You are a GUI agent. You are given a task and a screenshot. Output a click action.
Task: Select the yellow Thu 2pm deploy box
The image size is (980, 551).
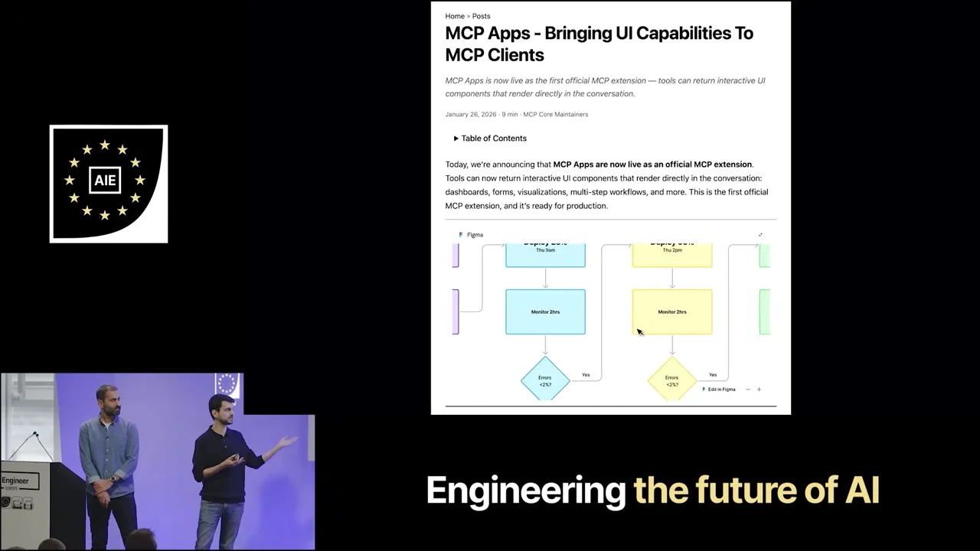click(672, 255)
